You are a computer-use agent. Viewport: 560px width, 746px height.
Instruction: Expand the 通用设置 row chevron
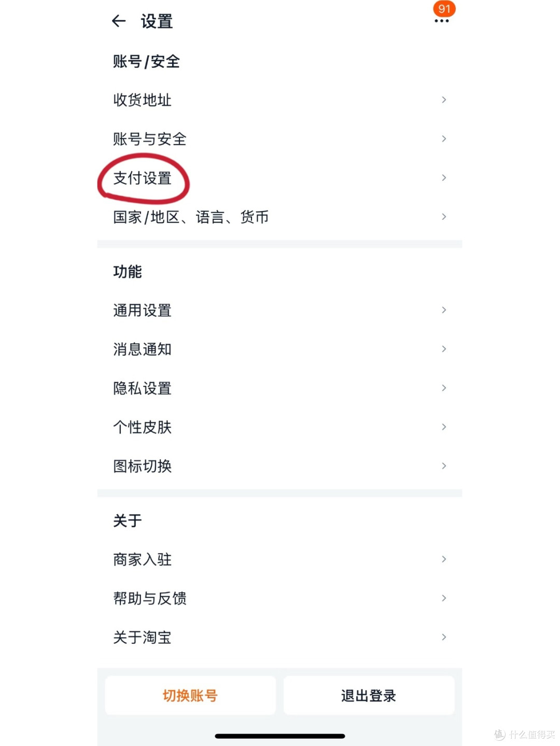(444, 310)
